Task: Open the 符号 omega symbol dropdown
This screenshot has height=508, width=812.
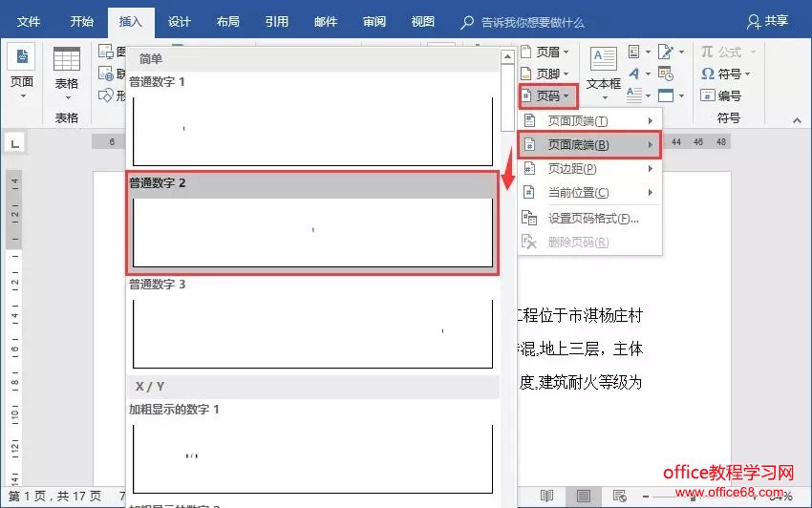Action: 725,74
